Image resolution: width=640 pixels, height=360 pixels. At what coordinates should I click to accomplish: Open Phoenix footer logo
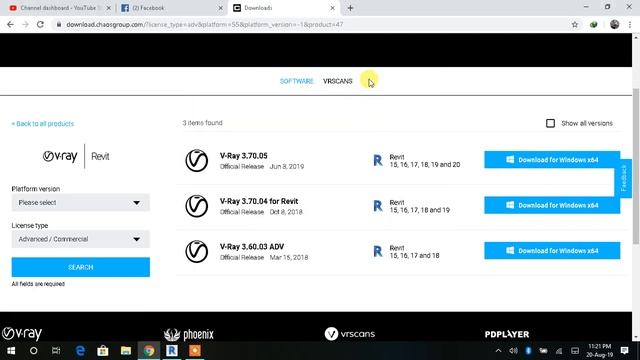point(189,334)
